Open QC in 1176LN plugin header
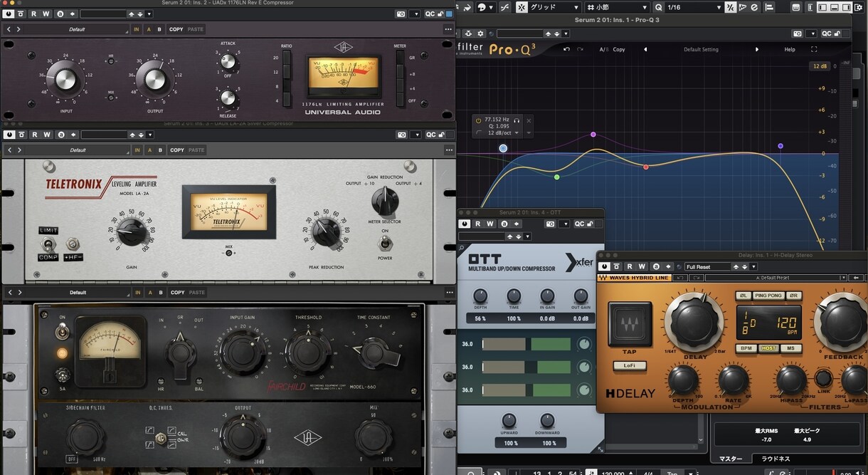The height and width of the screenshot is (475, 868). point(430,14)
